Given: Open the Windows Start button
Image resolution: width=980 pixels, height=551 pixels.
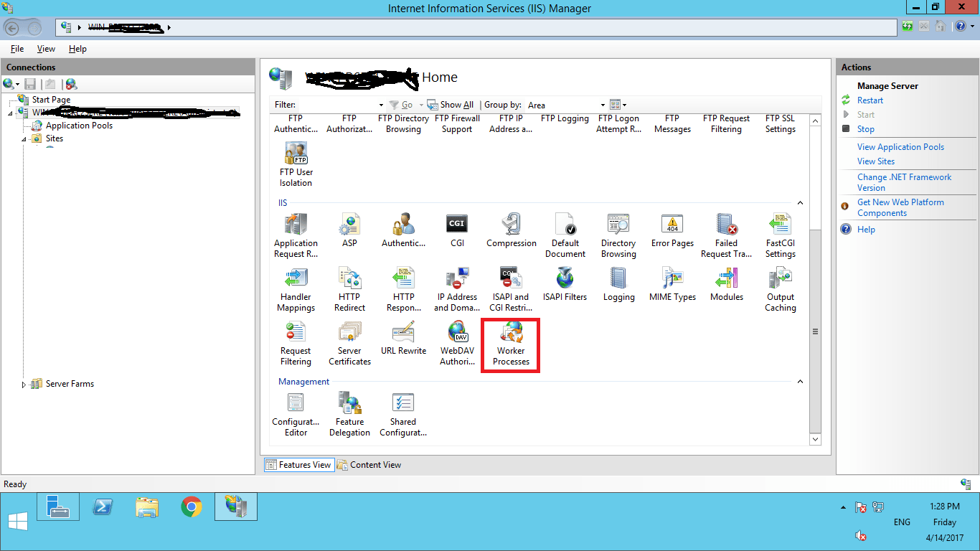Looking at the screenshot, I should [18, 522].
